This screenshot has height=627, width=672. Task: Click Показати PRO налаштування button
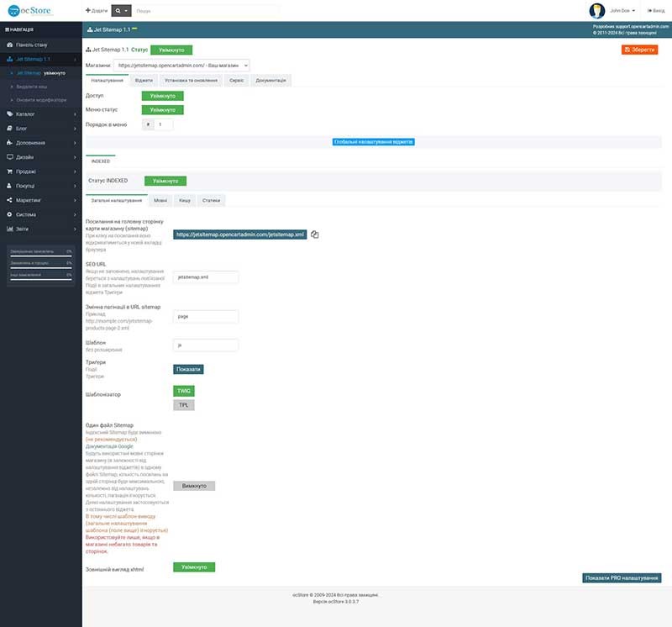pyautogui.click(x=622, y=578)
